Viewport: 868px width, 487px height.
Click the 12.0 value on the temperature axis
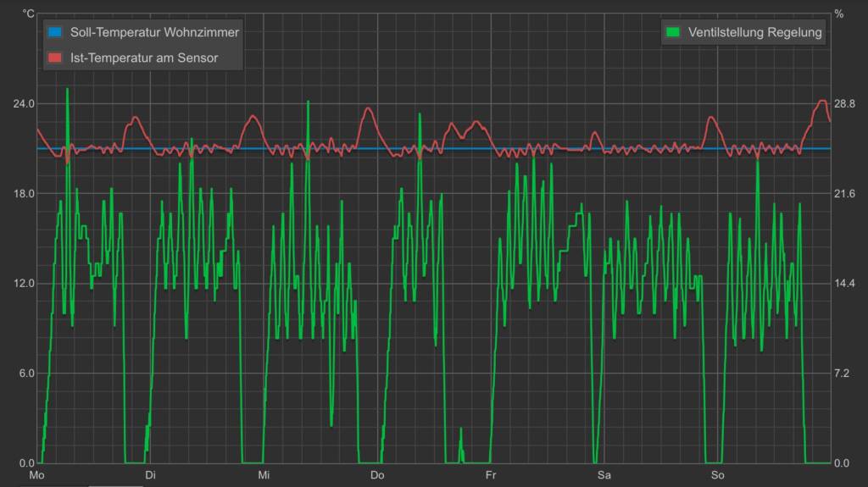(x=24, y=284)
